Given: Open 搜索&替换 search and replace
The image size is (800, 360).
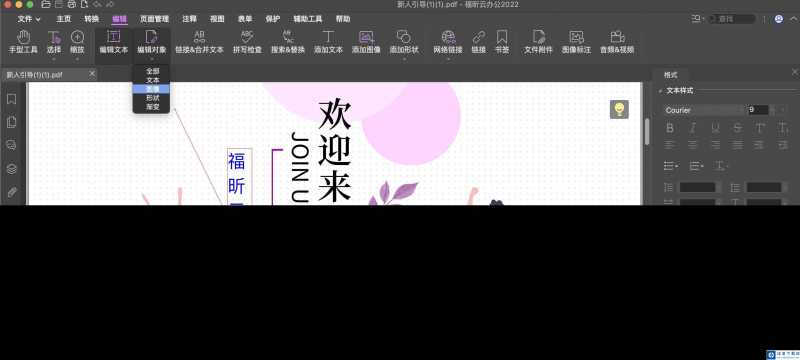Looking at the screenshot, I should click(x=288, y=42).
